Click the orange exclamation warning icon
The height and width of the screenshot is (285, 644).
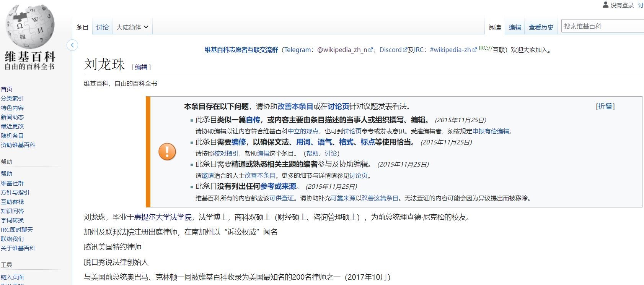(167, 152)
